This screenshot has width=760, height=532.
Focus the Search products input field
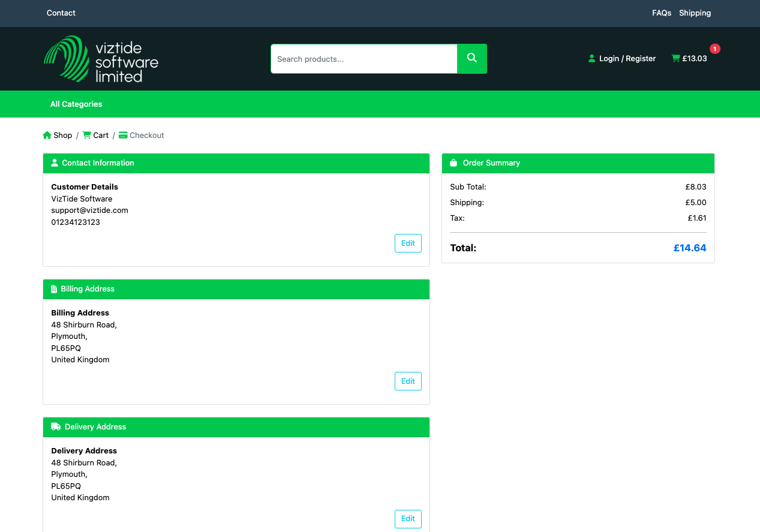click(x=364, y=59)
